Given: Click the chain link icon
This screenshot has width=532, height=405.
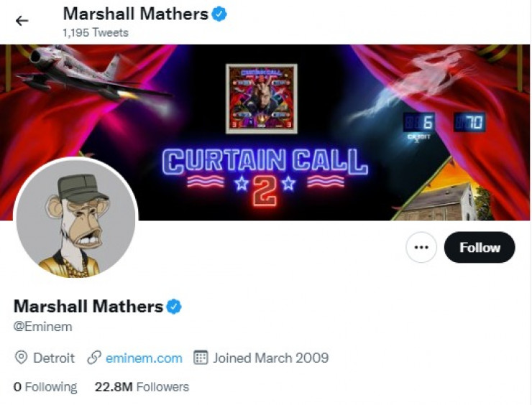Looking at the screenshot, I should (93, 358).
